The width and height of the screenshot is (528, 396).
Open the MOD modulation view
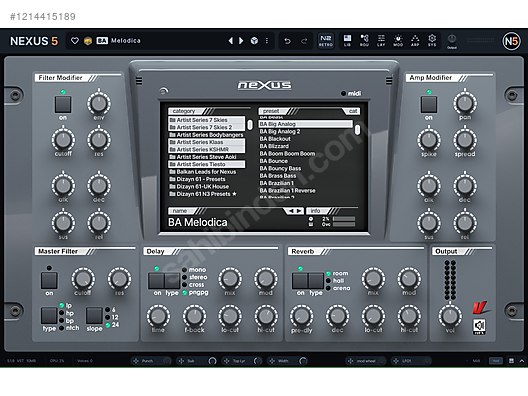[398, 40]
